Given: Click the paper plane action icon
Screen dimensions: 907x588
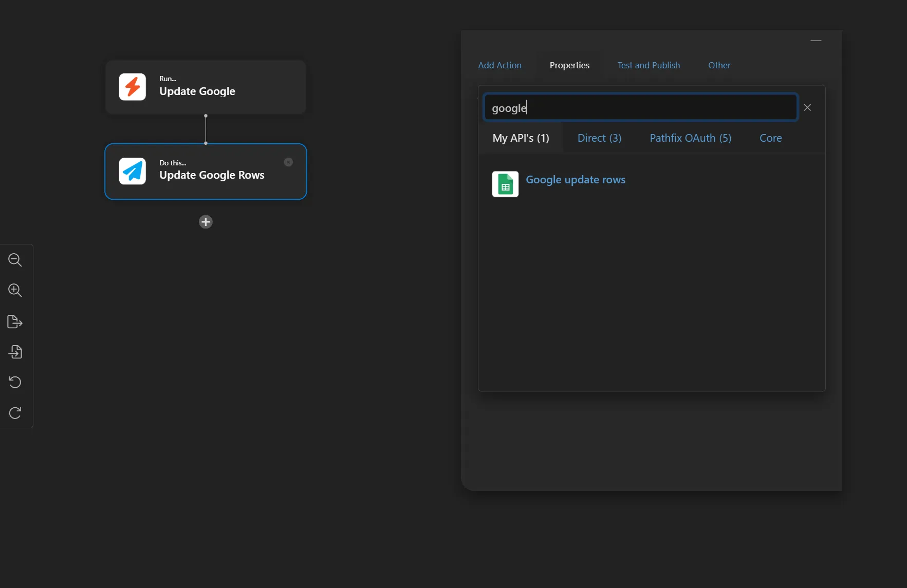Looking at the screenshot, I should click(x=133, y=171).
